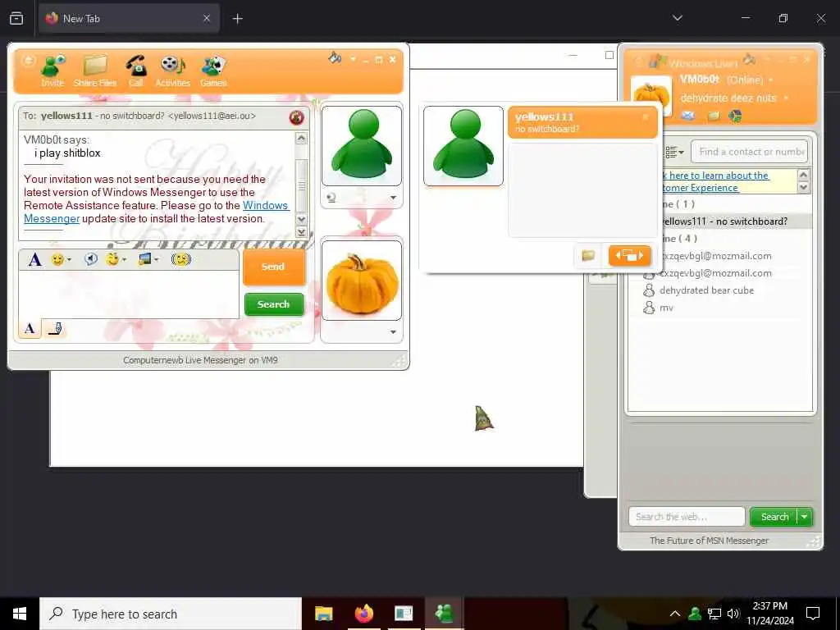This screenshot has height=630, width=840.
Task: Open color scheme paintbrush in main Messenger window
Action: (x=750, y=59)
